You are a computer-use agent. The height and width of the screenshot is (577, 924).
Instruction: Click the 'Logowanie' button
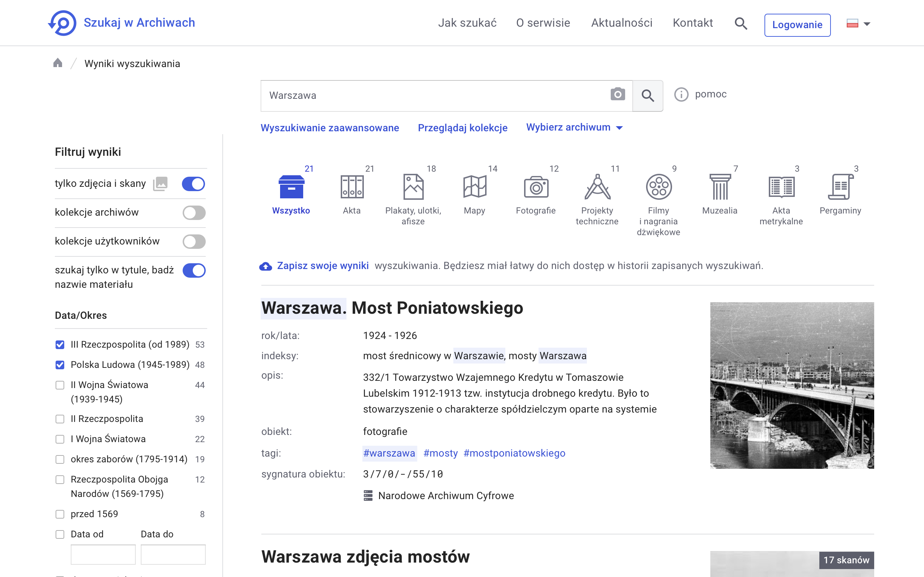797,25
